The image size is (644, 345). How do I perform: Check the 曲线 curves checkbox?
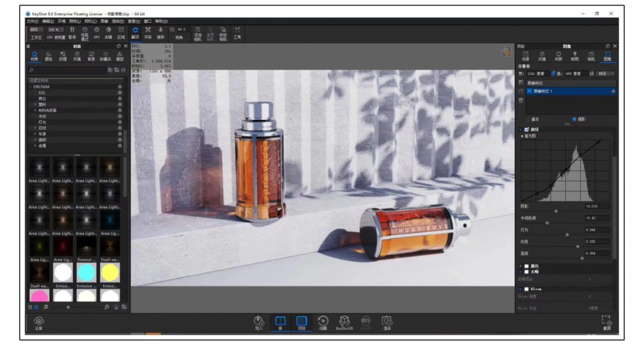coord(527,130)
